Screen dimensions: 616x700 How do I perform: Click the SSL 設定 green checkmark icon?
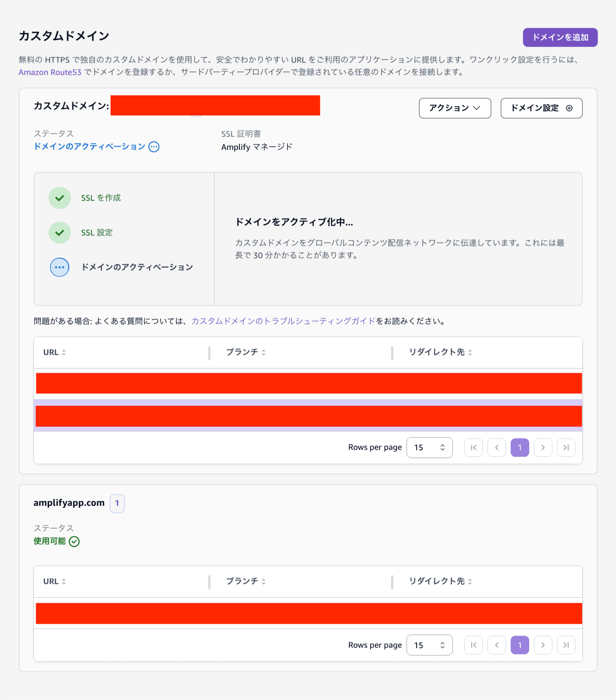pyautogui.click(x=60, y=233)
